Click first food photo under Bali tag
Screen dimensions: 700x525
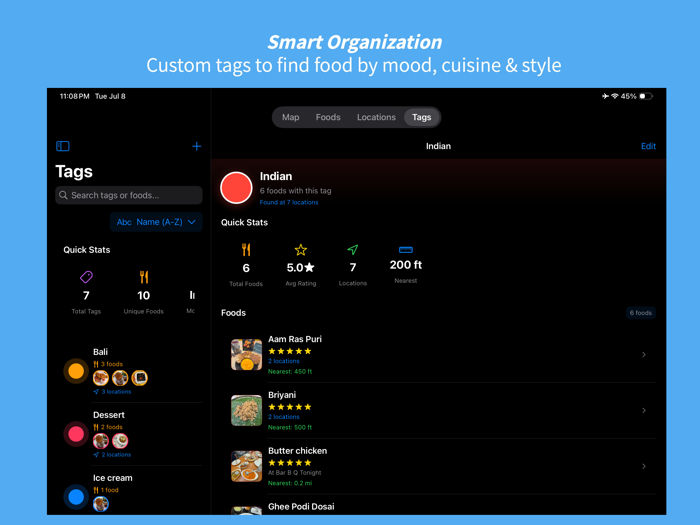pyautogui.click(x=101, y=378)
